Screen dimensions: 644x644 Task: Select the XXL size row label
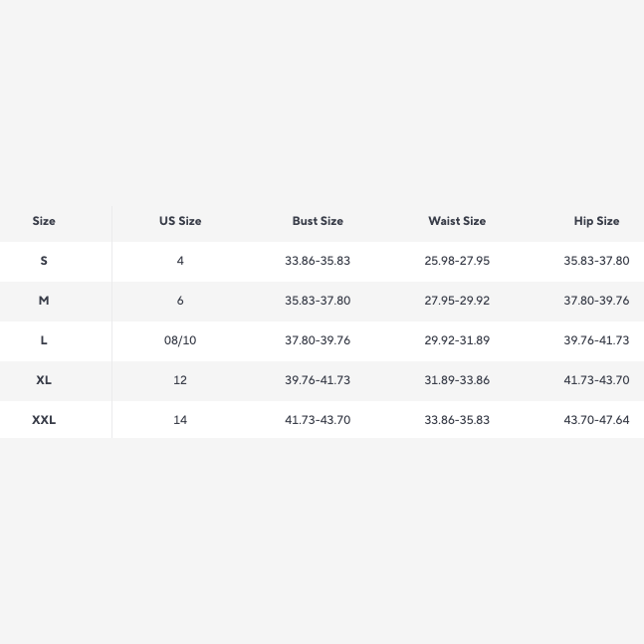[44, 420]
